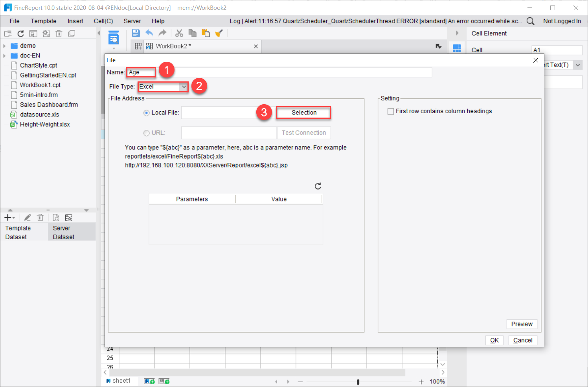
Task: Click the format painter brush icon
Action: click(x=219, y=33)
